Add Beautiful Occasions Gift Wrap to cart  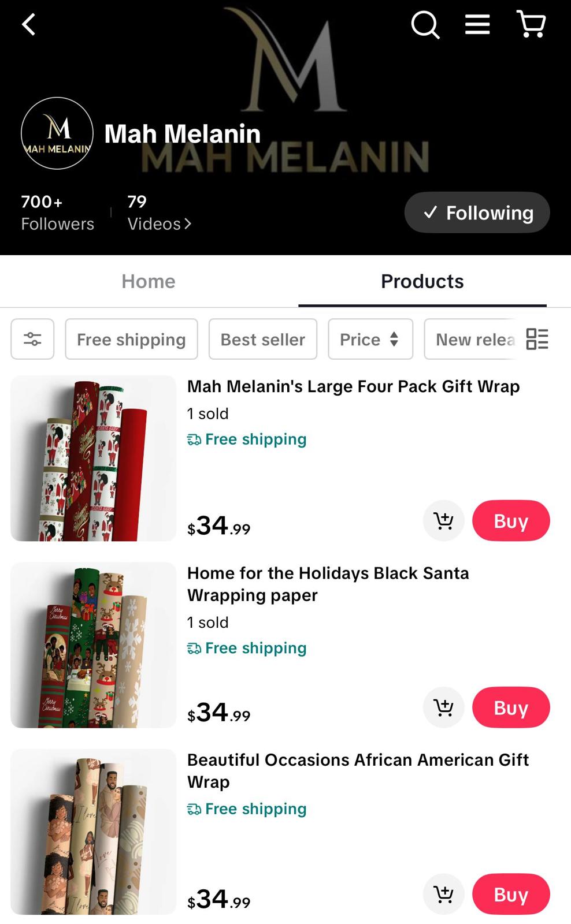pyautogui.click(x=443, y=895)
